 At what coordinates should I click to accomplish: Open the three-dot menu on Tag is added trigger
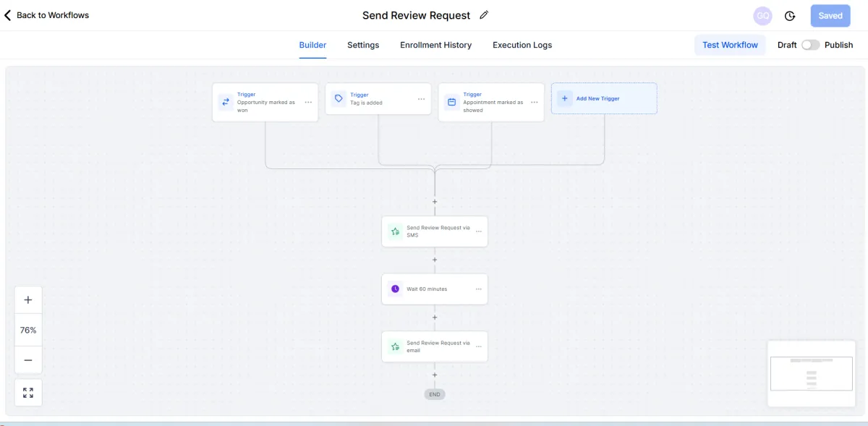(x=422, y=98)
